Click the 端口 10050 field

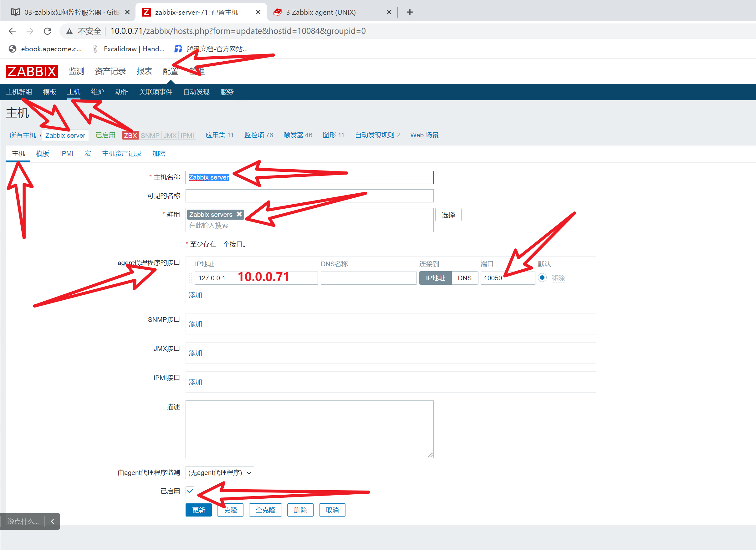click(x=508, y=278)
